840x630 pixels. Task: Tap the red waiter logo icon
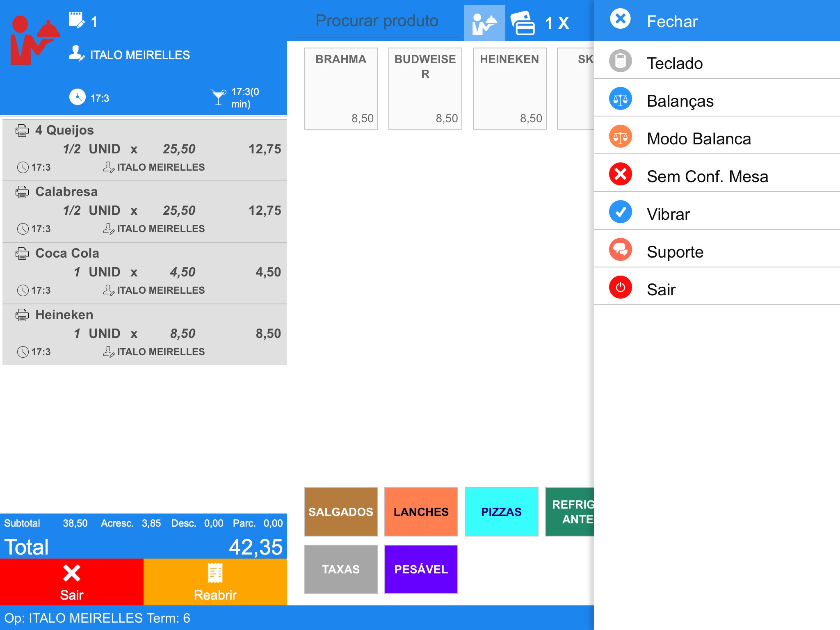[x=34, y=40]
